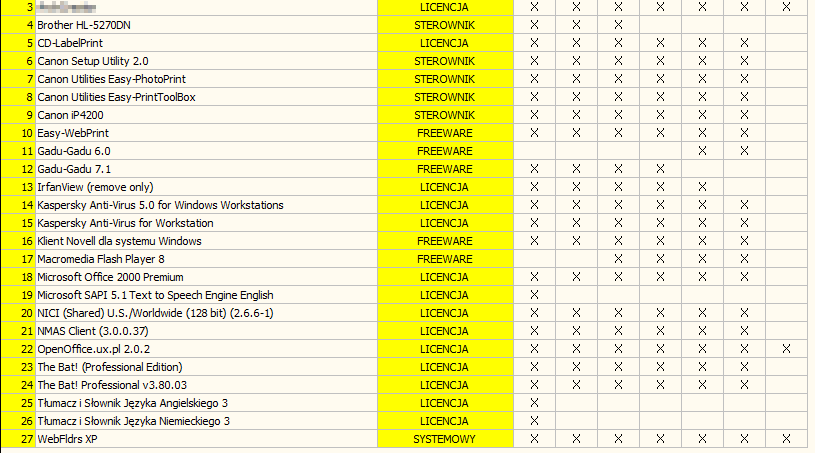Click Microsoft SAPI 5.1 Text to Speech entry
The height and width of the screenshot is (453, 815).
click(206, 295)
